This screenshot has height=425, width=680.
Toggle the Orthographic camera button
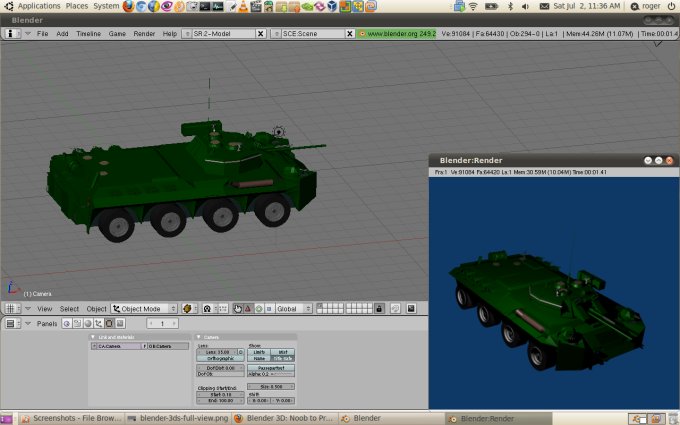(x=220, y=358)
